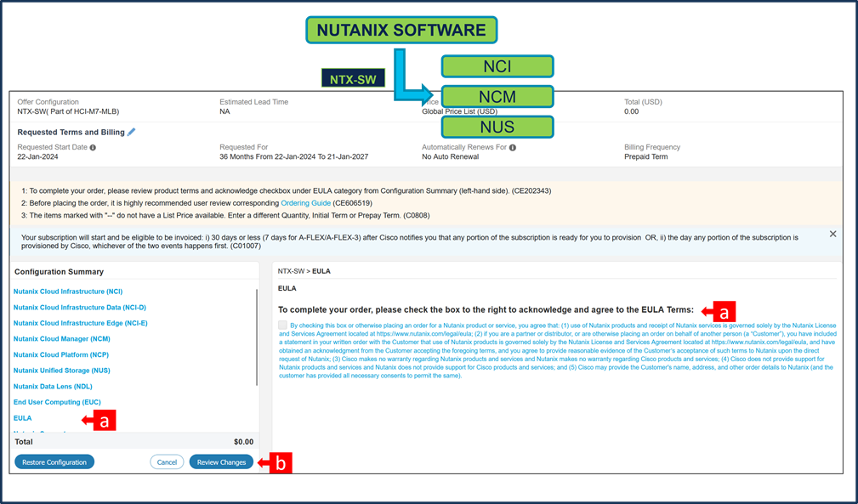Click the NTX-SW dark label box
This screenshot has height=504, width=858.
tap(353, 79)
